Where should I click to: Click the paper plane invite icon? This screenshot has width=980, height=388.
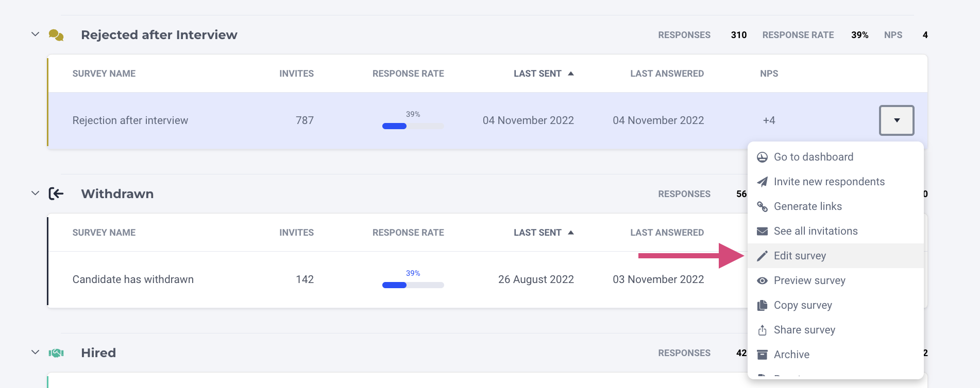[762, 182]
